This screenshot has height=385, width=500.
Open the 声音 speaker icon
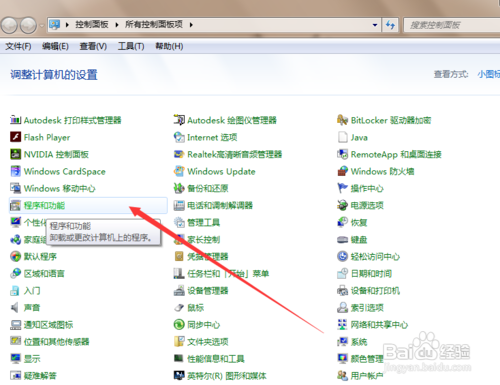15,307
